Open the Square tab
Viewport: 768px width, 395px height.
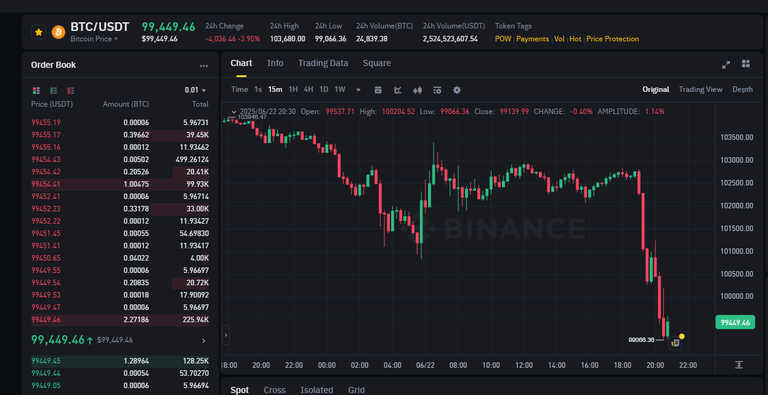coord(377,63)
